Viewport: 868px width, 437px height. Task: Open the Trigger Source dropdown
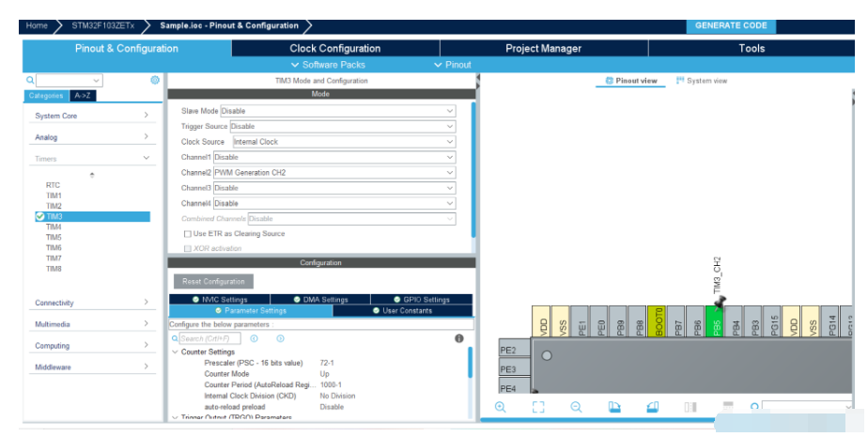coord(343,126)
